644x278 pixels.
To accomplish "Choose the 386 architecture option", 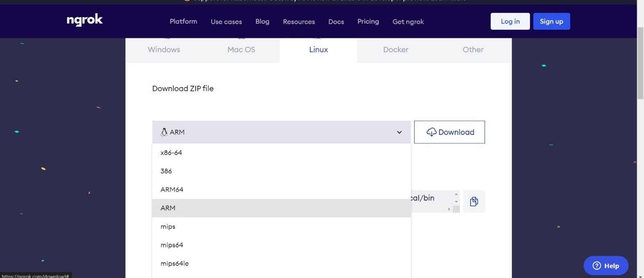I will point(166,171).
